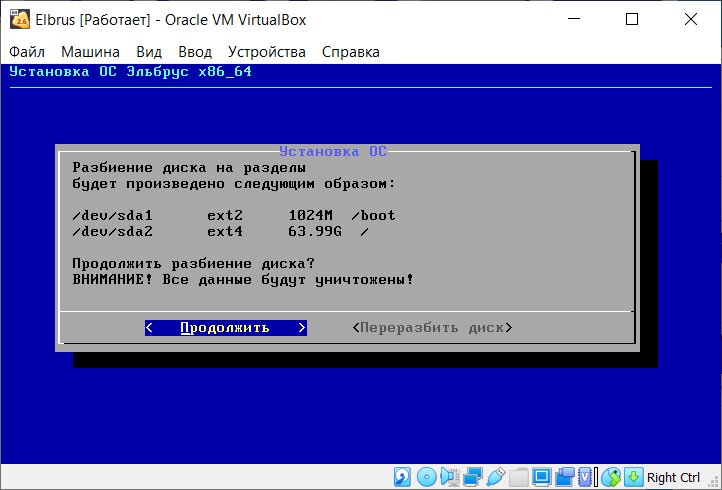Click the green arrow keyboard capture icon
The height and width of the screenshot is (490, 722).
(634, 477)
